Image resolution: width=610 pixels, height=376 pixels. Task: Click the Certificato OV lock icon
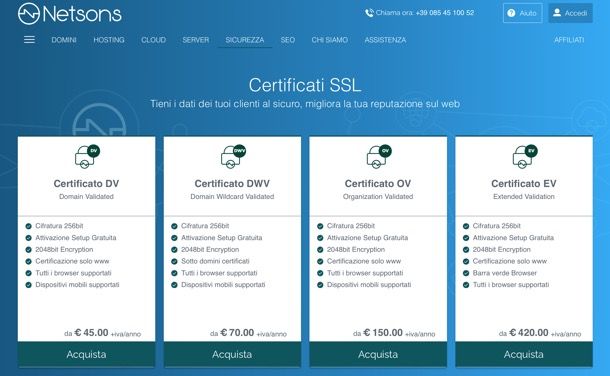(x=379, y=156)
